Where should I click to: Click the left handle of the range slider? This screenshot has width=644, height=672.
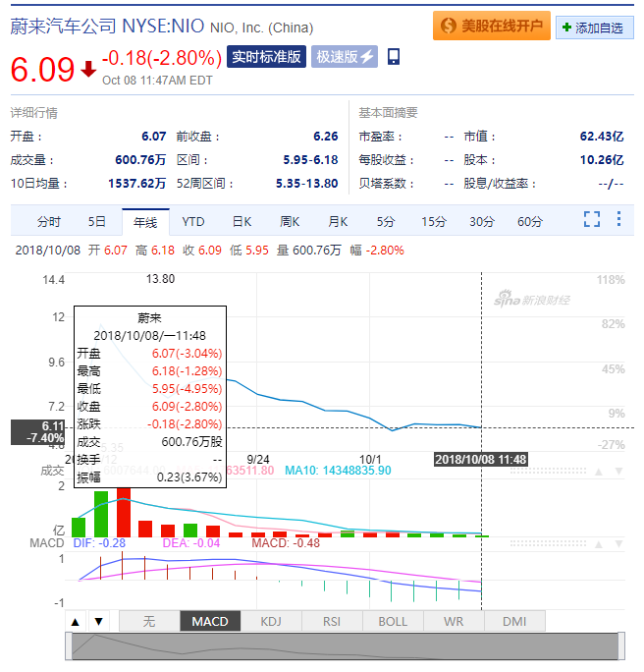pyautogui.click(x=69, y=646)
